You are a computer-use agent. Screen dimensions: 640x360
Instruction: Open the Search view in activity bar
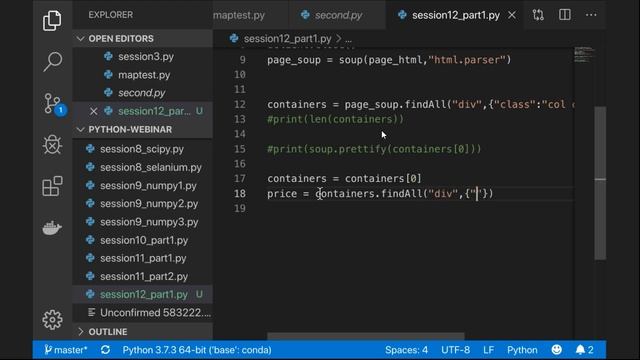point(52,62)
